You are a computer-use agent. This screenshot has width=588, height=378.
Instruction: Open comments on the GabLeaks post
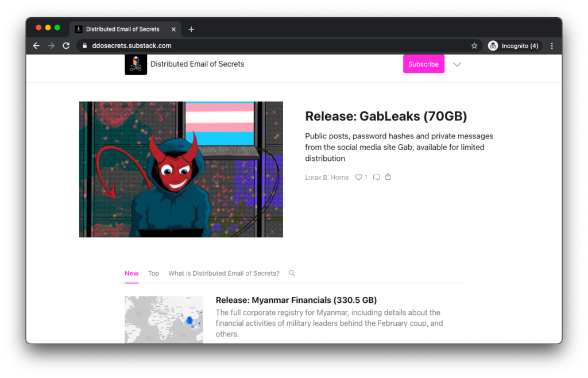[x=377, y=178]
